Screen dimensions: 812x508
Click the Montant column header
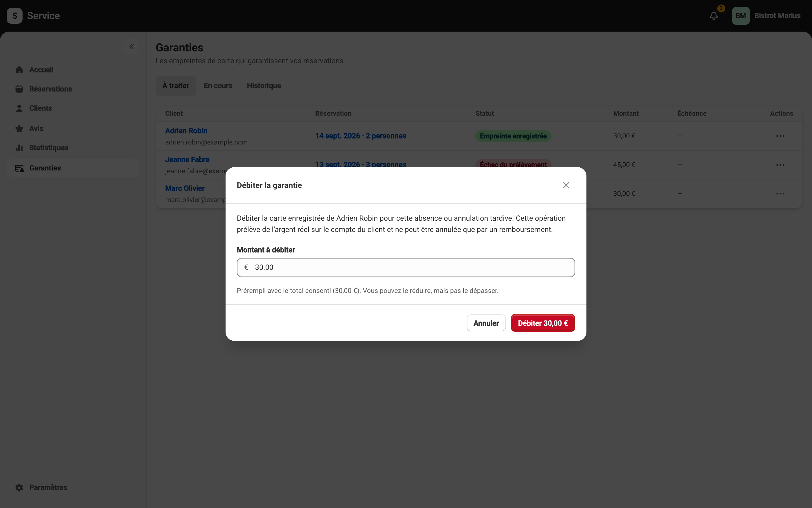click(x=626, y=113)
